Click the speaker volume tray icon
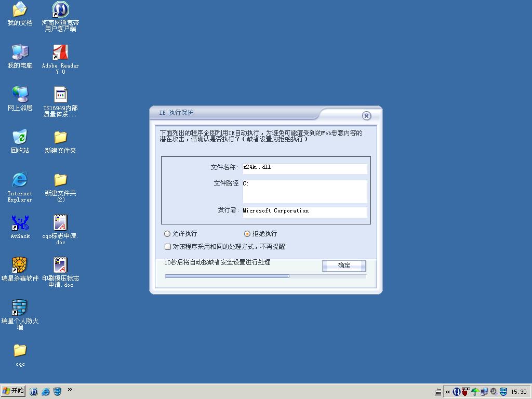 (x=494, y=392)
